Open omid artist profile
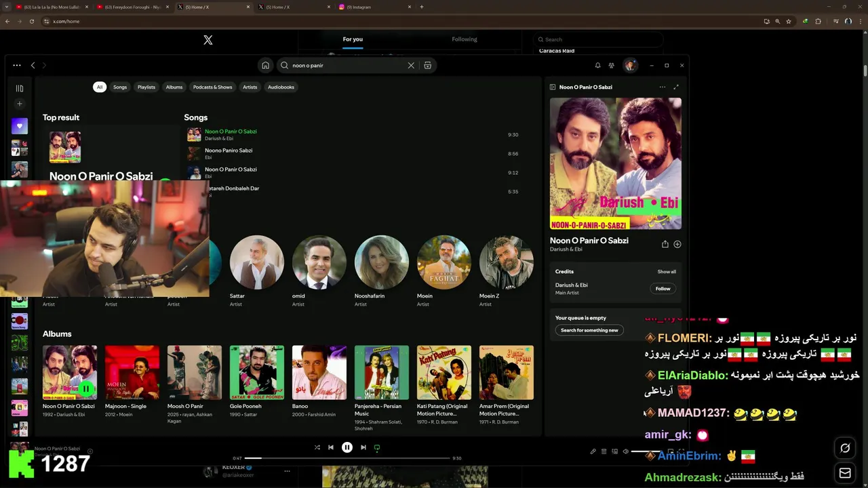Screen dimensions: 868x488 (x=319, y=271)
